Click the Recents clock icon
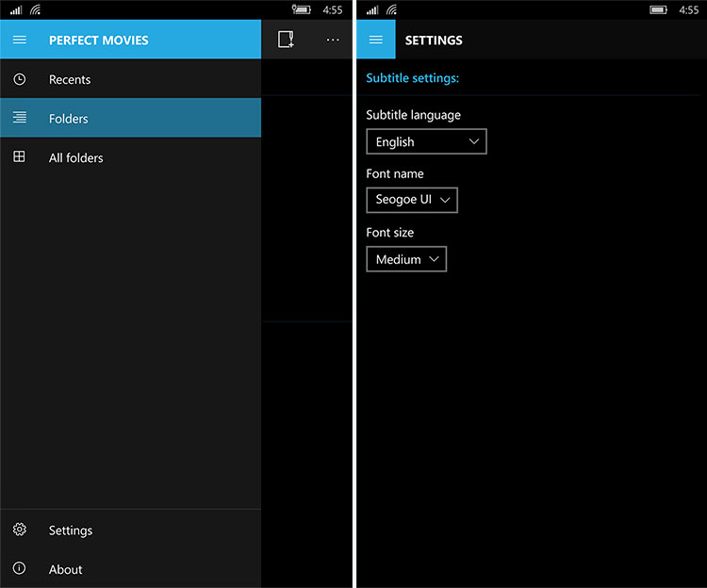Screen dimensions: 707x588 click(x=20, y=80)
